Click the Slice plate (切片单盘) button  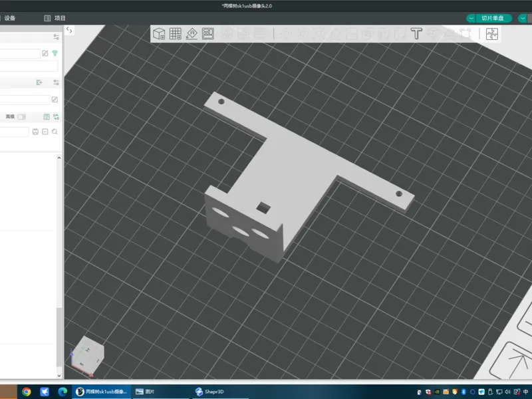493,18
